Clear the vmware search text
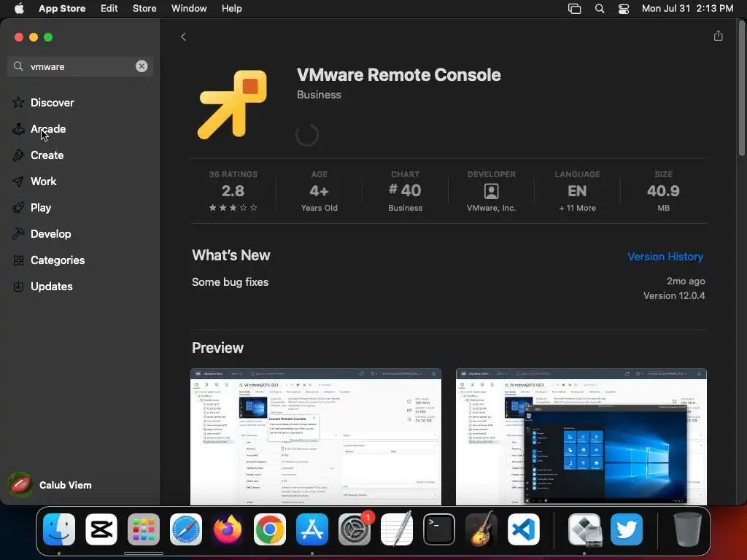Image resolution: width=747 pixels, height=560 pixels. click(142, 66)
